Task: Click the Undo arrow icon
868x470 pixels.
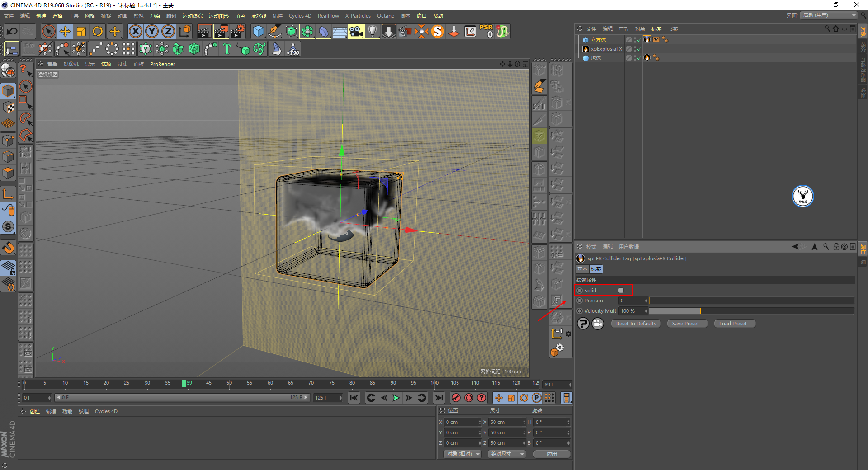Action: point(12,31)
